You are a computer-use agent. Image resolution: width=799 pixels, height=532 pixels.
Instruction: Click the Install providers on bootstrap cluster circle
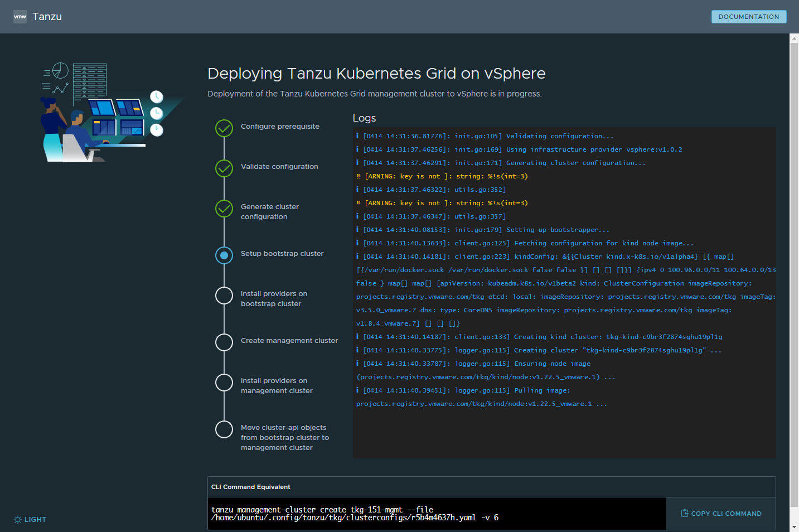(224, 296)
